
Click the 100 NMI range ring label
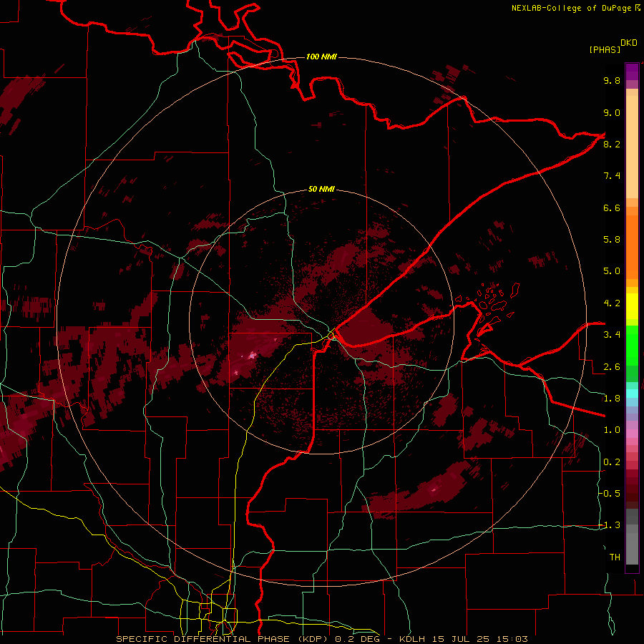click(x=321, y=57)
